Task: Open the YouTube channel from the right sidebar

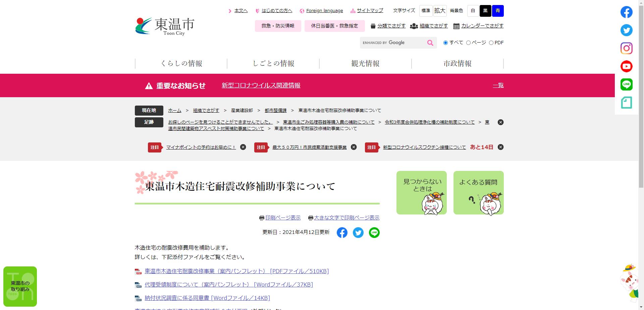Action: (626, 66)
